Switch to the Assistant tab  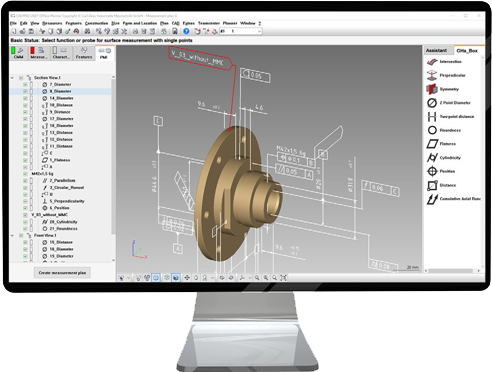pyautogui.click(x=436, y=50)
